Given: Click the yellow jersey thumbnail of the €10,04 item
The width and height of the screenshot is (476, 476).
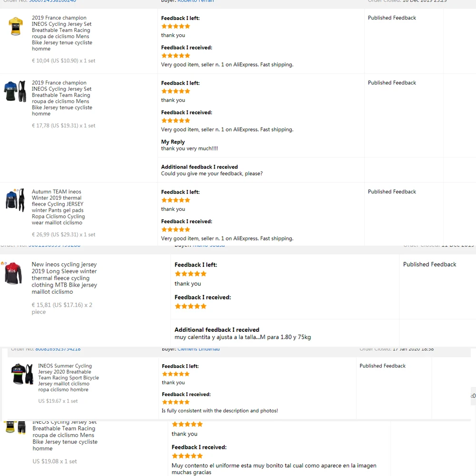Looking at the screenshot, I should click(x=16, y=26).
